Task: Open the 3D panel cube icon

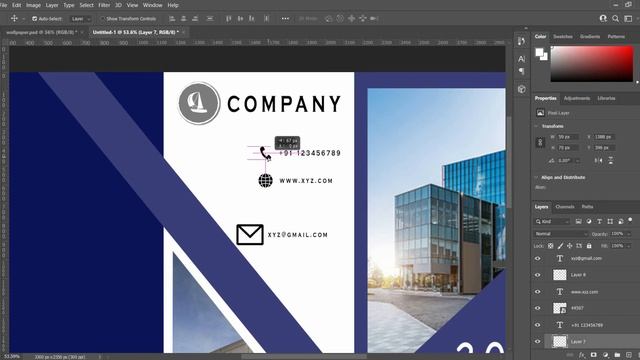Action: 522,89
